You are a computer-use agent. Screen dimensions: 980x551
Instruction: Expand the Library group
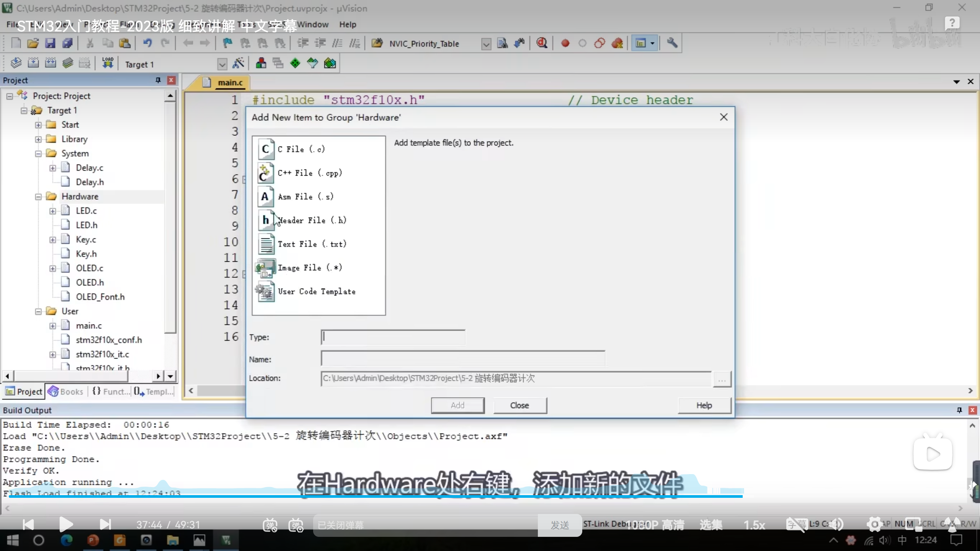[38, 139]
